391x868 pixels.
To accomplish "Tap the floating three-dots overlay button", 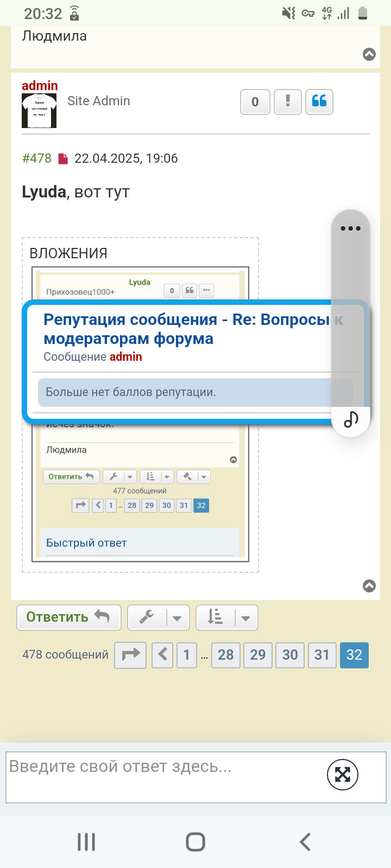I will click(x=350, y=228).
